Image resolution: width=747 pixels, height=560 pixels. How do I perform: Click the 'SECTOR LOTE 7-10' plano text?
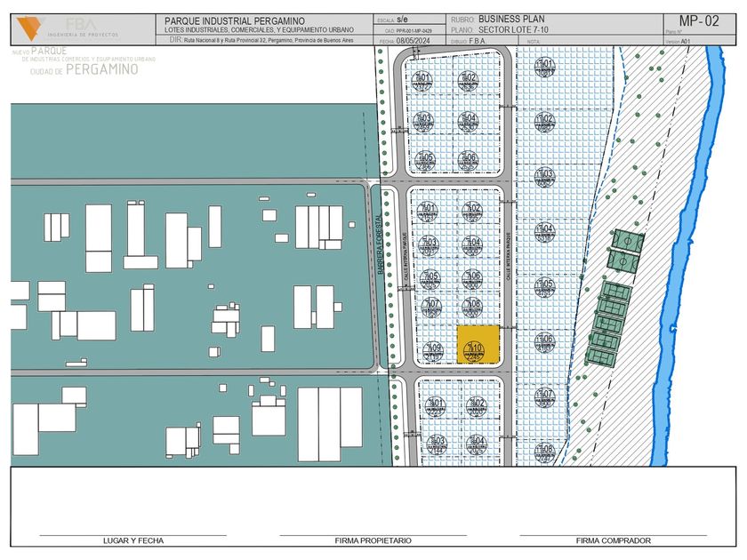point(513,29)
